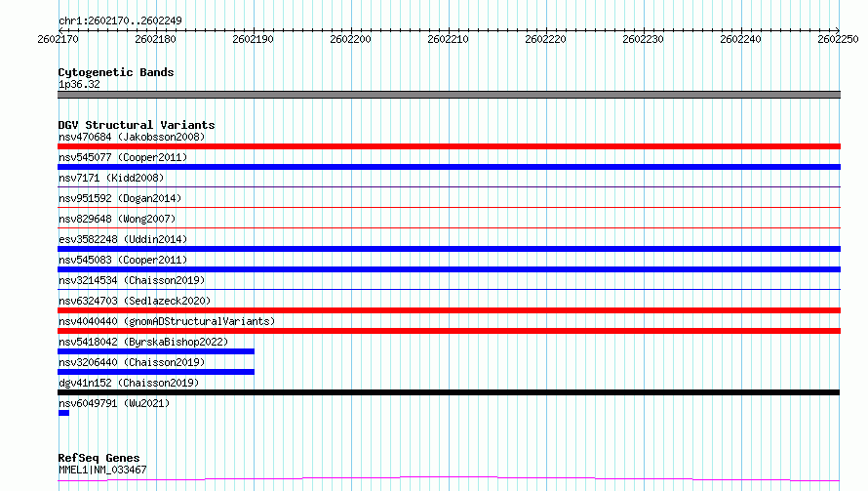868x491 pixels.
Task: Click label nsv829648 (Wong2007)
Action: (x=117, y=219)
